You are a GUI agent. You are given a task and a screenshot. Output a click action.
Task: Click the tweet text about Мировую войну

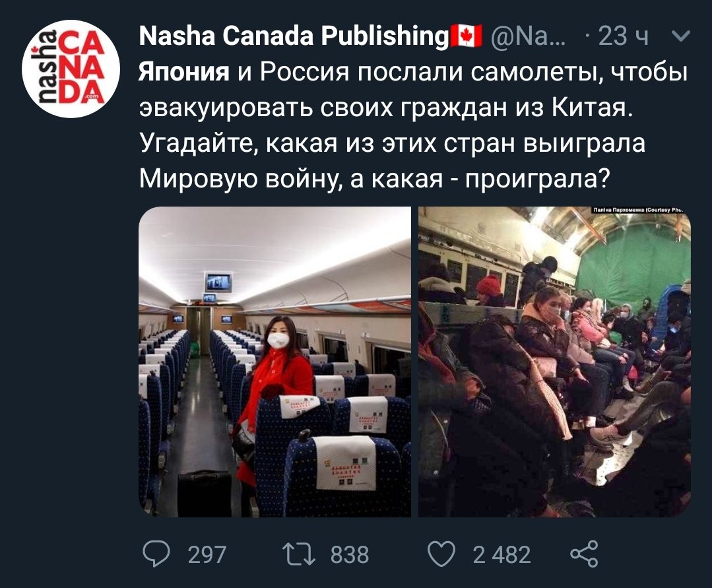point(373,180)
